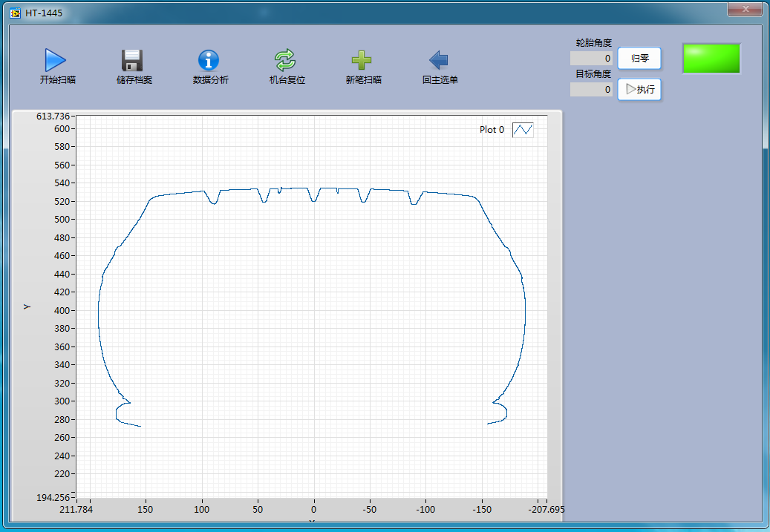
Task: Open Data Analysis via the info icon
Action: [x=208, y=60]
